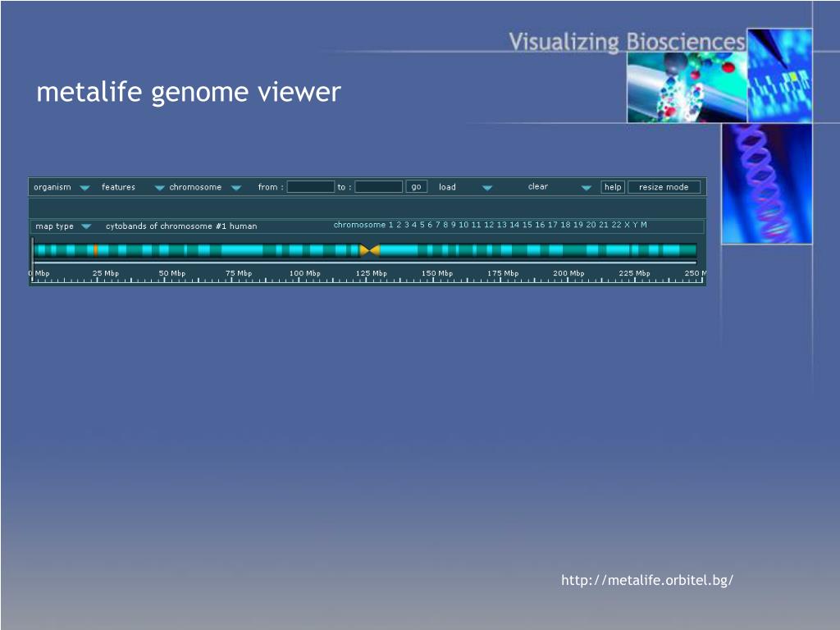Click the 'from' position input field
Screen dimensions: 840x630
click(311, 186)
